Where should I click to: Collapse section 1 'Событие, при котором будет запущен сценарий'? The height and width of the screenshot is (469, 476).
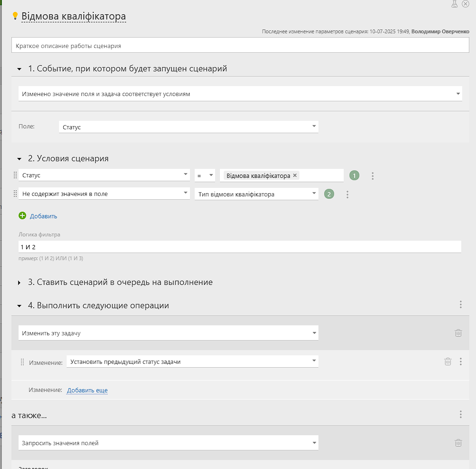(20, 69)
